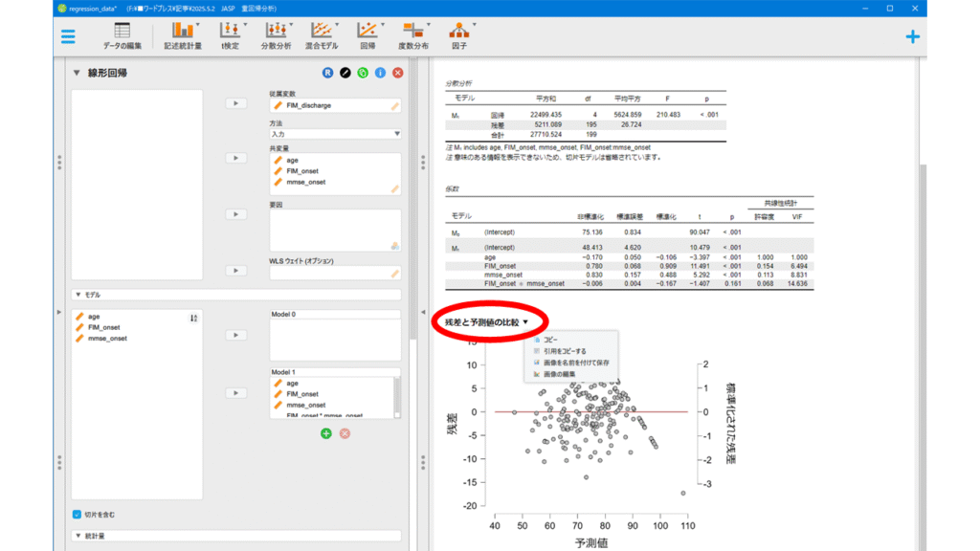The width and height of the screenshot is (980, 551).
Task: Collapse the 線形回帰 analysis panel
Action: (x=77, y=73)
